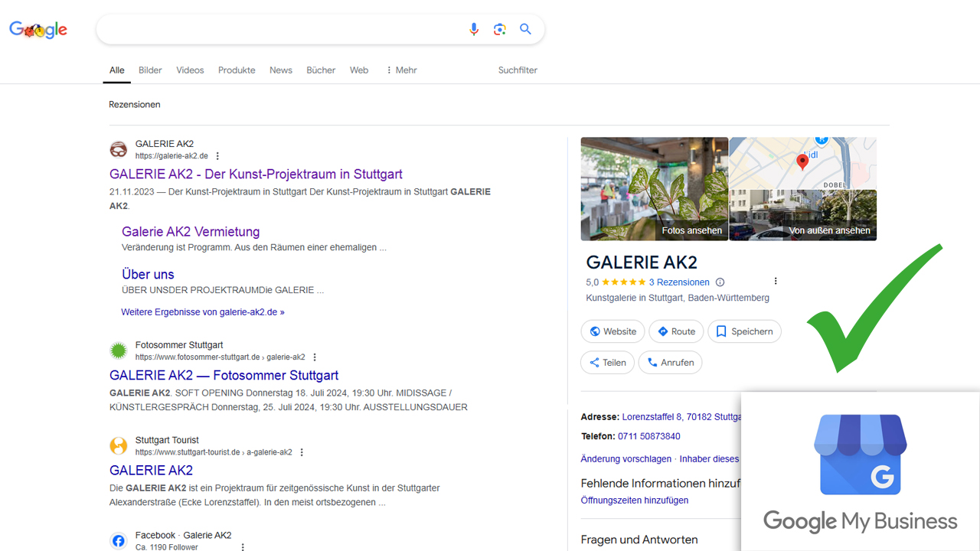Click the Fotosommer Stuttgart green favicon
Image resolution: width=980 pixels, height=551 pixels.
click(119, 350)
